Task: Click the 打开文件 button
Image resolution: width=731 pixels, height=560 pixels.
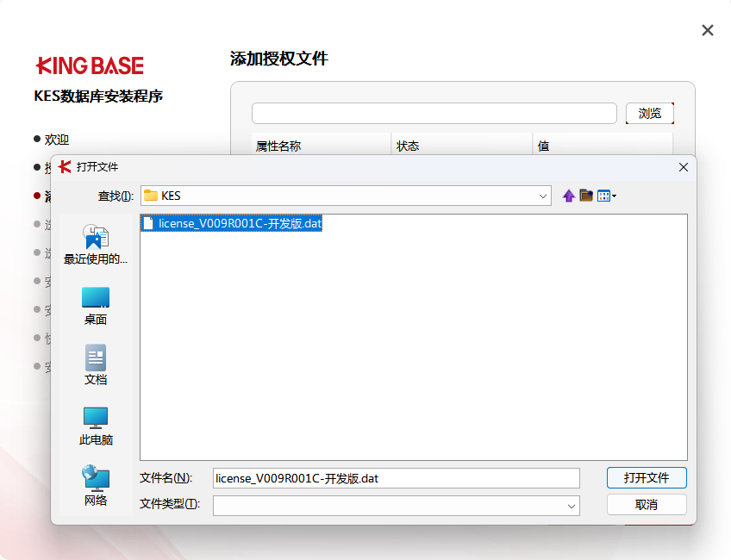Action: (x=647, y=477)
